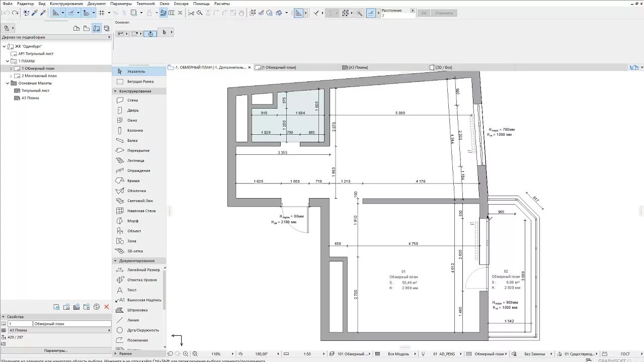Expand the 2 Монтажный план item
Screen dimensions: 644x362
(x=11, y=76)
